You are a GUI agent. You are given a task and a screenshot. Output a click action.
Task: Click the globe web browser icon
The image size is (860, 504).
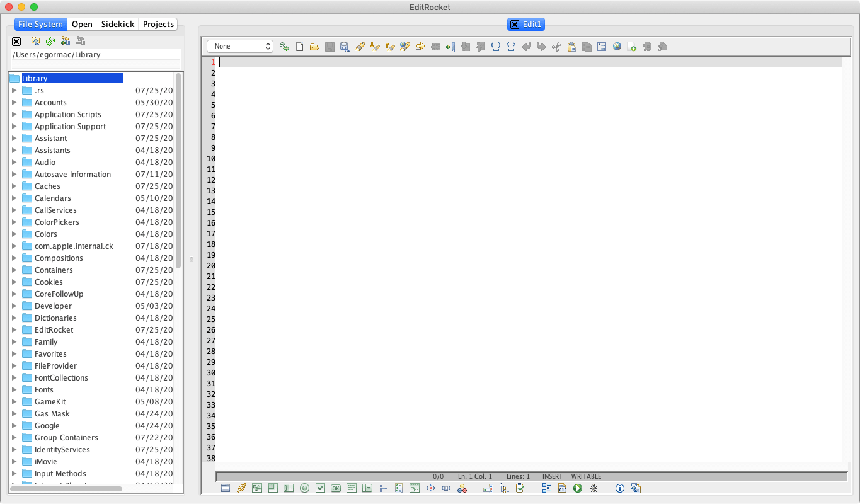pos(617,47)
